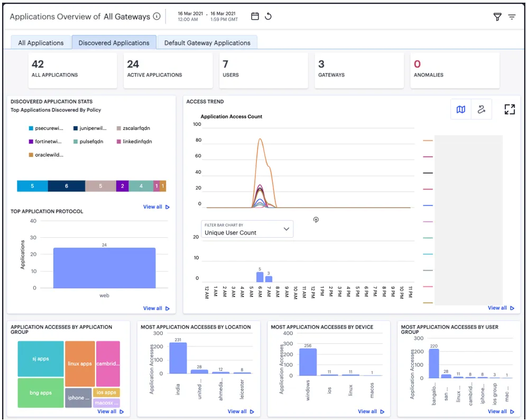Viewport: 527px width, 420px height.
Task: Click View all under Discovered Application Stats
Action: 156,207
